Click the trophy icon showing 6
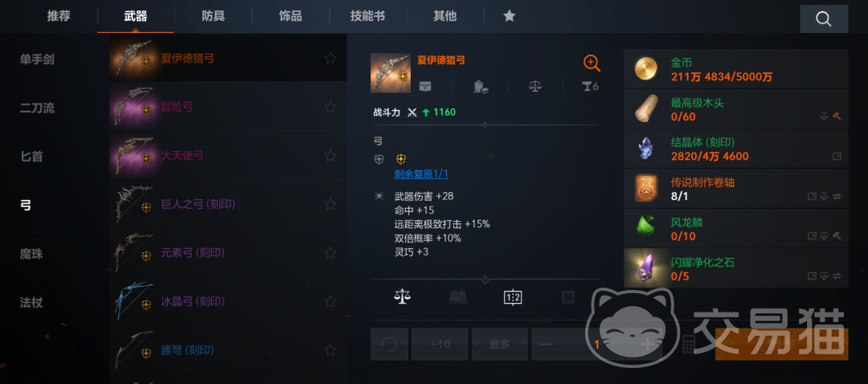Image resolution: width=868 pixels, height=384 pixels. (590, 86)
